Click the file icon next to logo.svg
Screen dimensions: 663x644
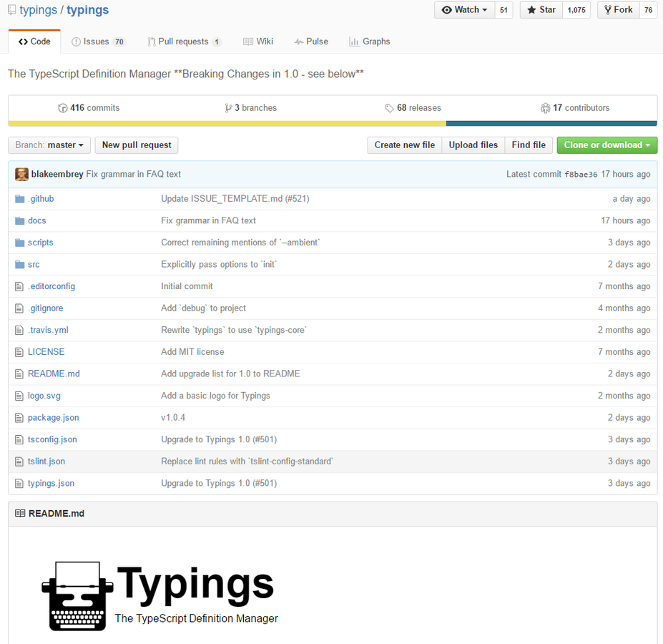pyautogui.click(x=19, y=396)
